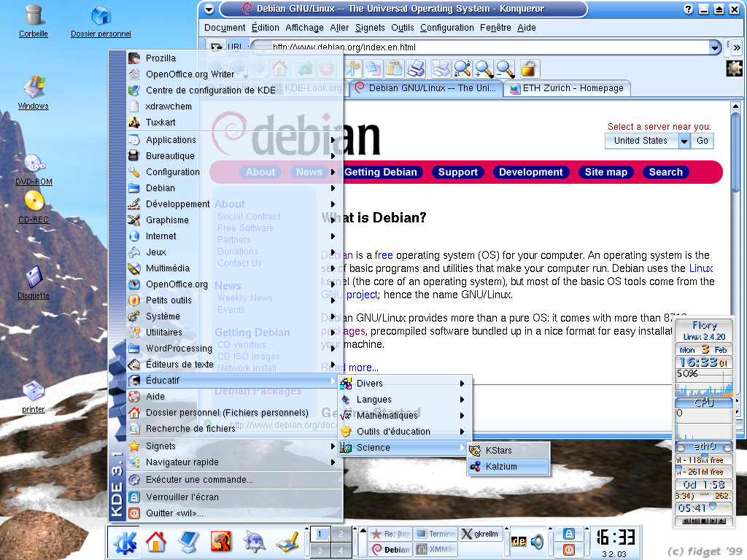747x560 pixels.
Task: Switch to virtual desktop 2 in pager
Action: click(341, 534)
